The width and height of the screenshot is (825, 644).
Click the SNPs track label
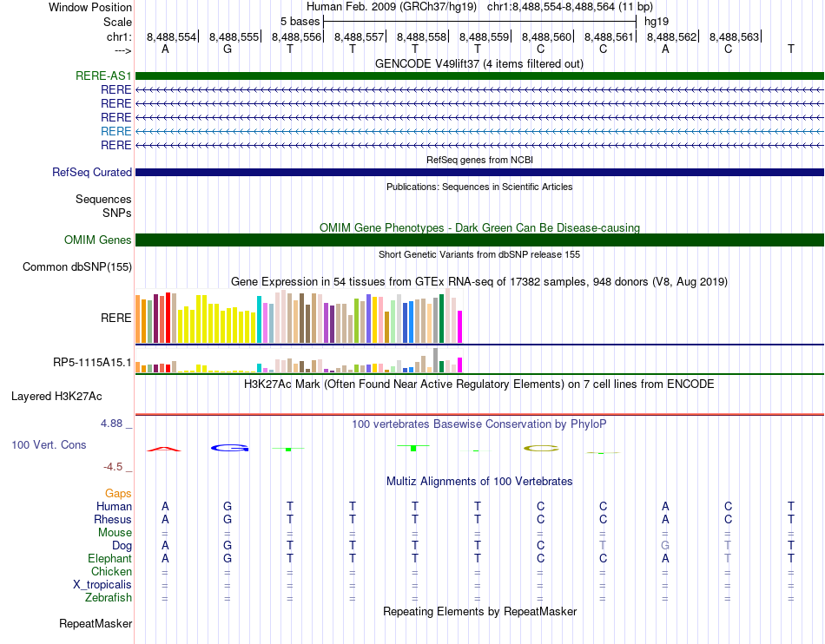(117, 213)
